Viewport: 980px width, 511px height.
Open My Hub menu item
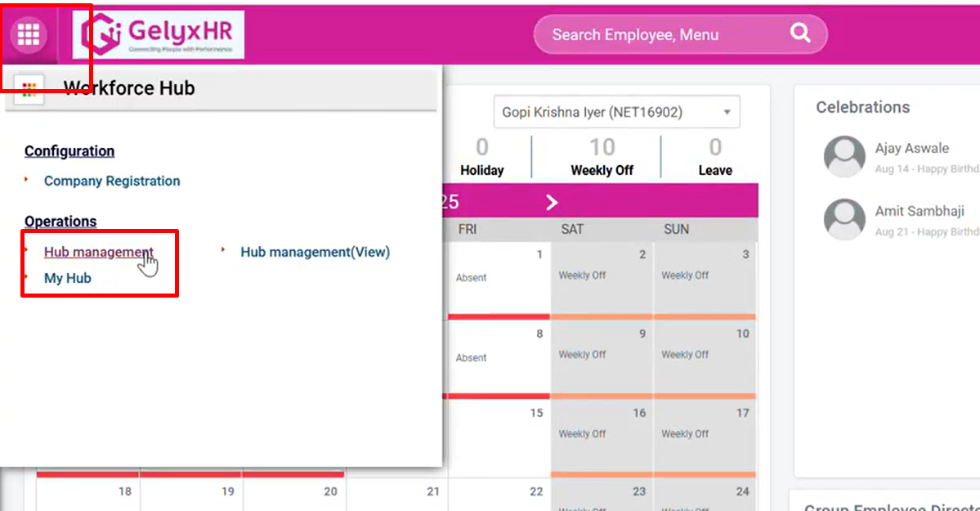pos(68,278)
